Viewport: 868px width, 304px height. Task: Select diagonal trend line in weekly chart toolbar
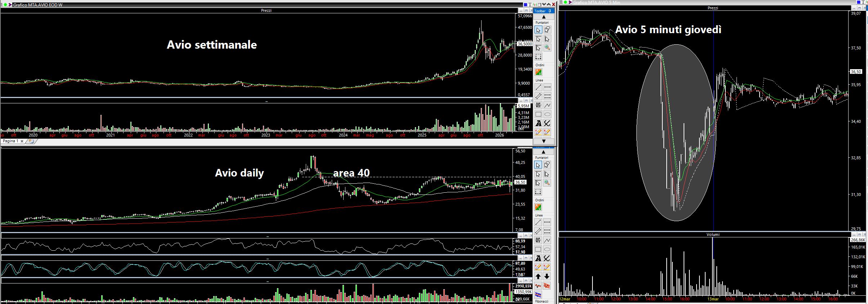coord(538,87)
